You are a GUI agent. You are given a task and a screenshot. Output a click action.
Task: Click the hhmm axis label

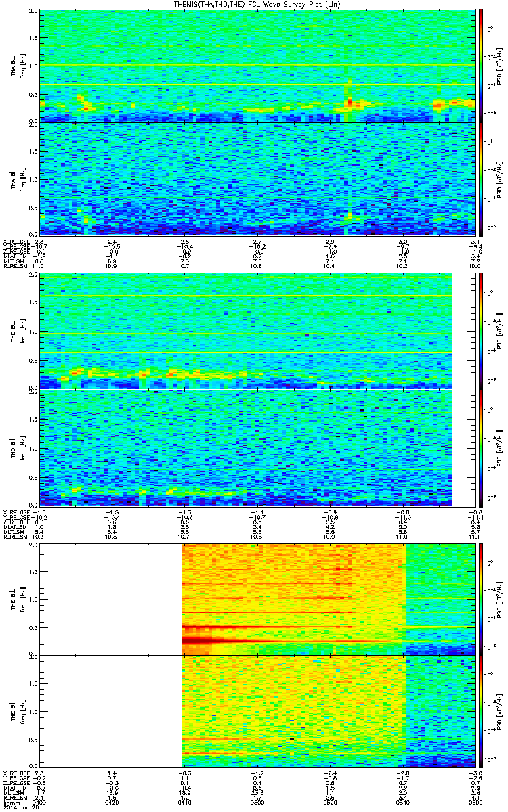9,801
